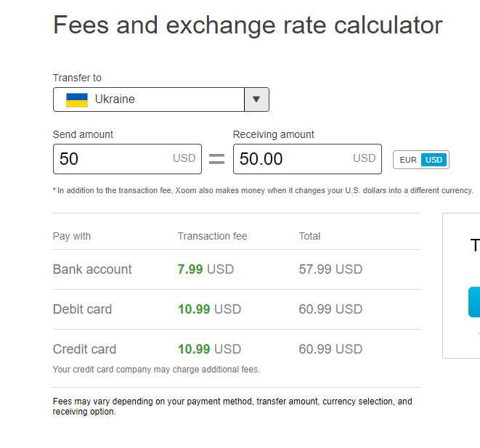The height and width of the screenshot is (448, 480).
Task: Click the equals sign icon
Action: pyautogui.click(x=216, y=159)
